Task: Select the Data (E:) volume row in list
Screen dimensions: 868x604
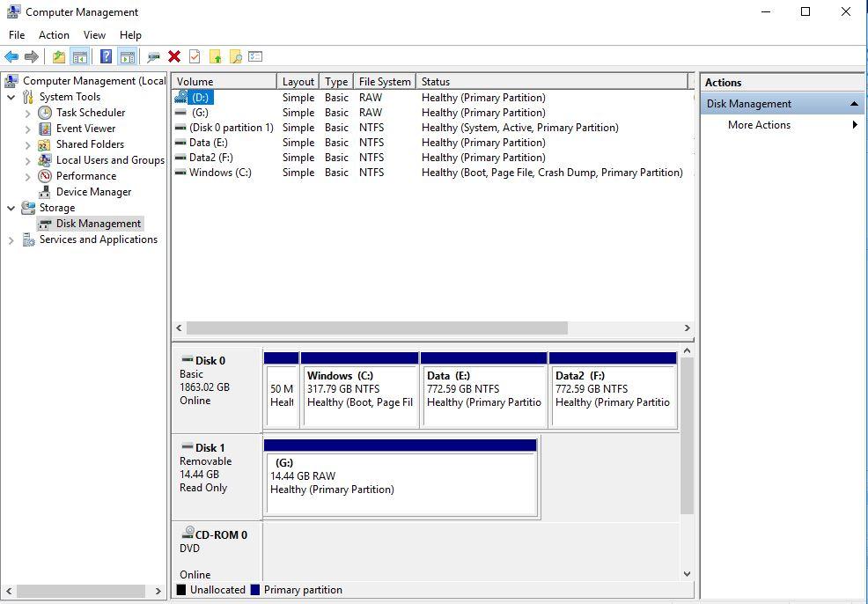Action: point(433,143)
